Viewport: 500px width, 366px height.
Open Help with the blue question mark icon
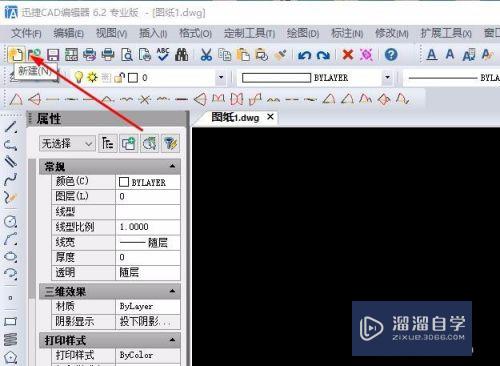point(391,54)
